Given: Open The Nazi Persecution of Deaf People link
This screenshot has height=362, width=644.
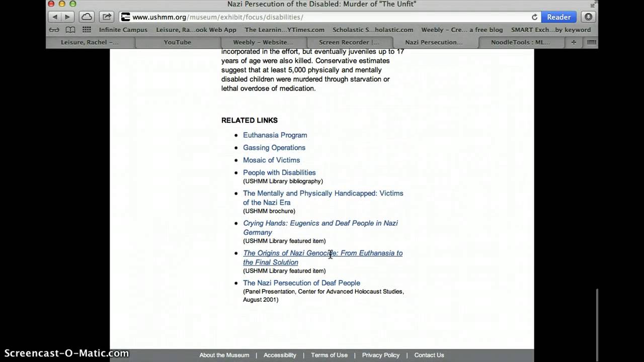Looking at the screenshot, I should click(301, 283).
